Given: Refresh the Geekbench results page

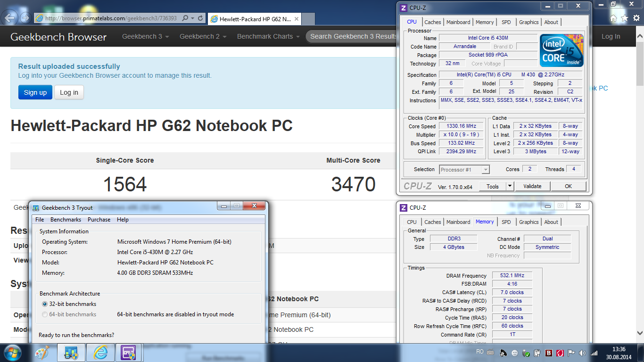Looking at the screenshot, I should coord(200,18).
